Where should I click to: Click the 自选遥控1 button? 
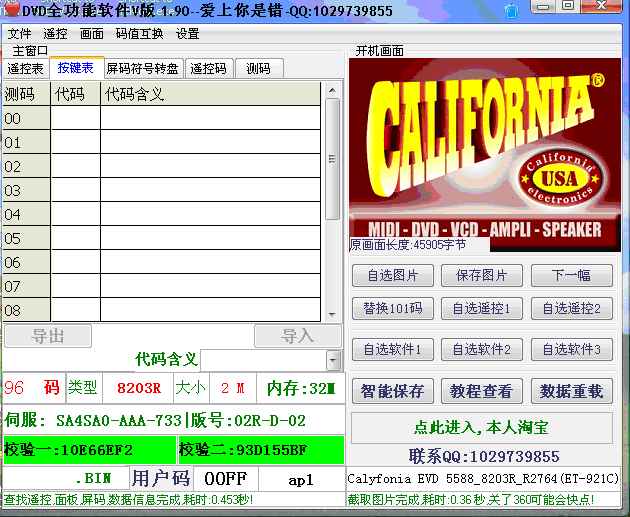pos(482,309)
